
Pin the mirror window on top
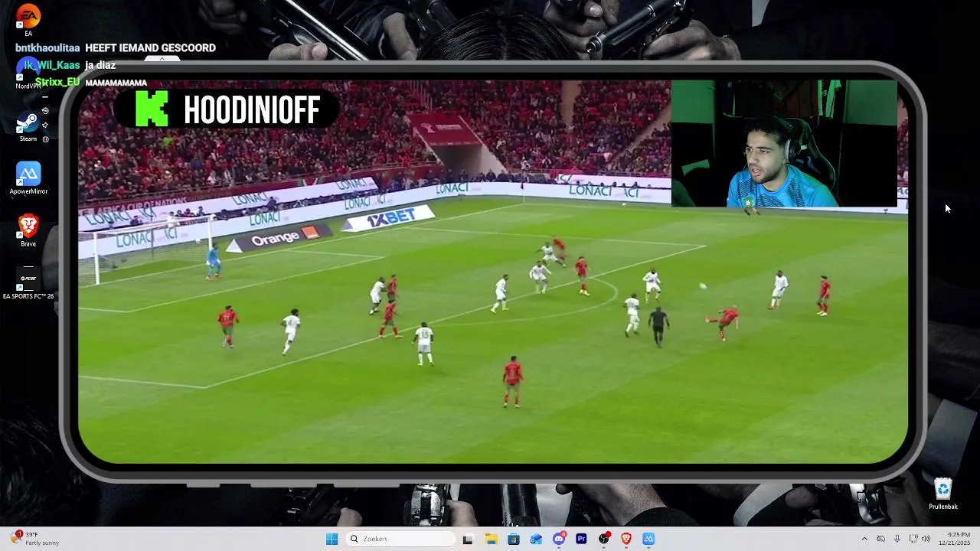coord(45,125)
